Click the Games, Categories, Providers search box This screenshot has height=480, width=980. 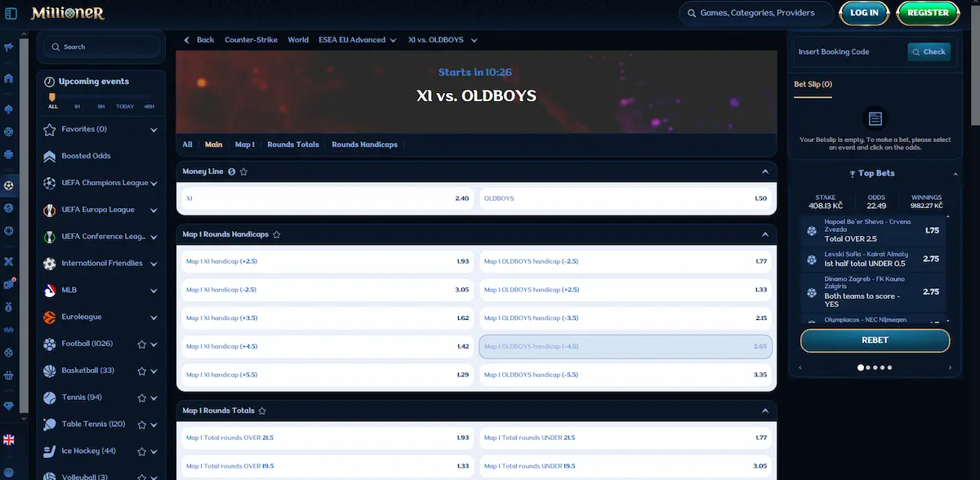click(x=756, y=13)
